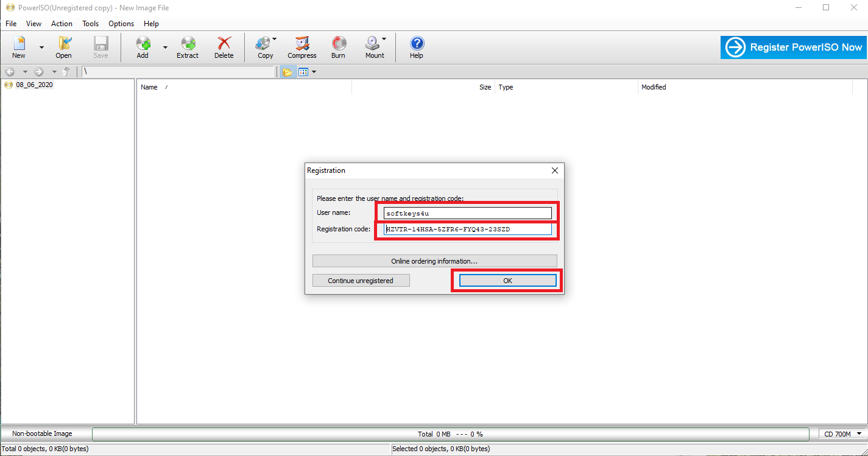Open the Help menu

(151, 24)
